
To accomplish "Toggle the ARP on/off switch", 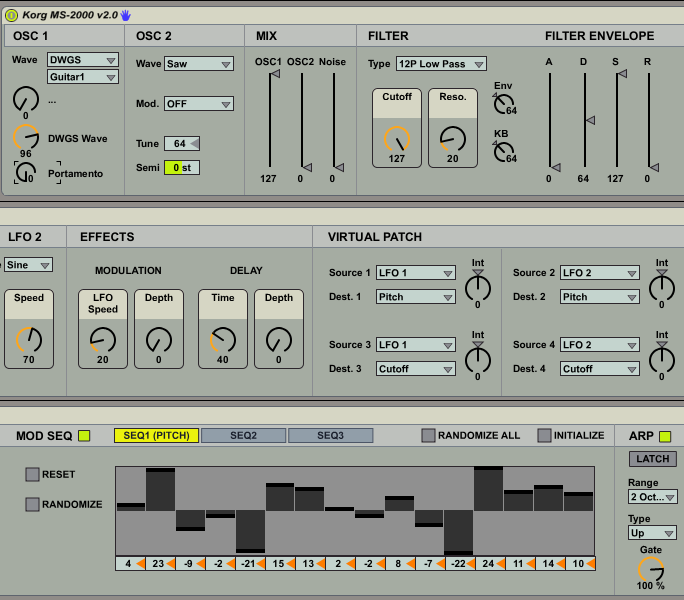I will tap(665, 435).
